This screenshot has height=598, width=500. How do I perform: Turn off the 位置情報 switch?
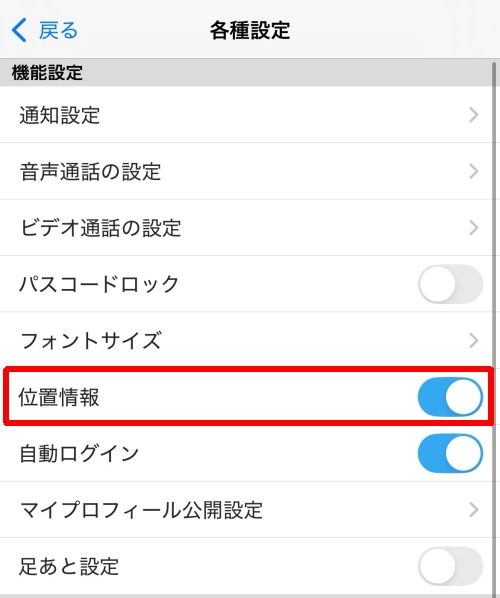pos(450,397)
